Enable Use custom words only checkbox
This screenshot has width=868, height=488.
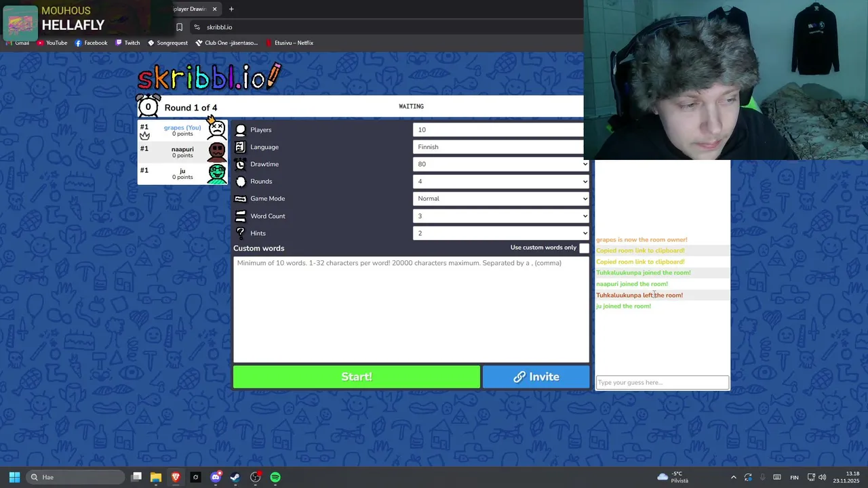click(x=584, y=248)
